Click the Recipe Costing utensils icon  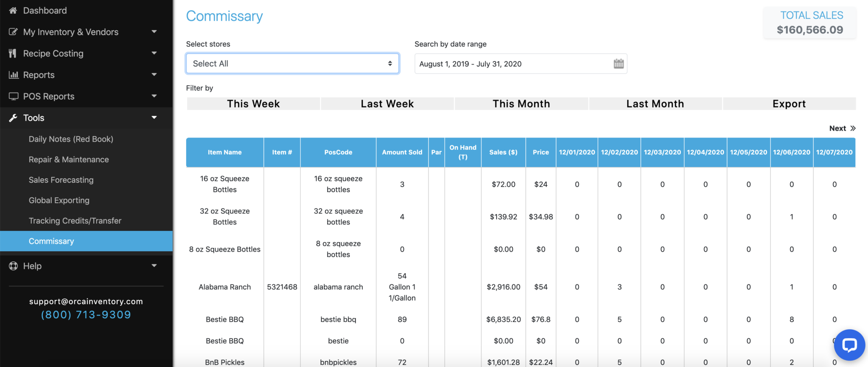click(x=13, y=53)
